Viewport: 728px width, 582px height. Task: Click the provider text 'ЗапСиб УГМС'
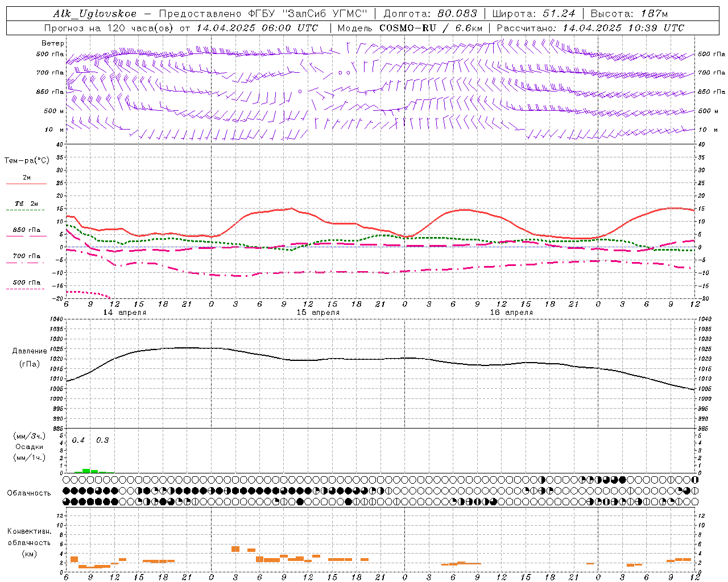pos(325,14)
